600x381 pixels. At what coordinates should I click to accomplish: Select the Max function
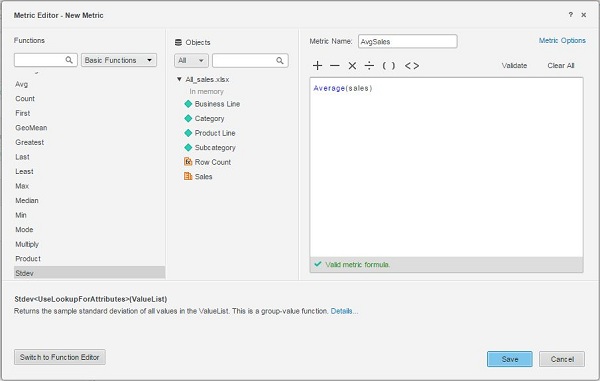[x=22, y=186]
